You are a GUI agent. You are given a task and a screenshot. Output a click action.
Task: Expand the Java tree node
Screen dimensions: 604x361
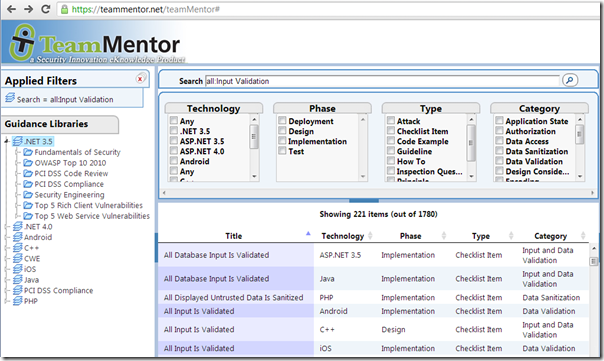coord(7,280)
